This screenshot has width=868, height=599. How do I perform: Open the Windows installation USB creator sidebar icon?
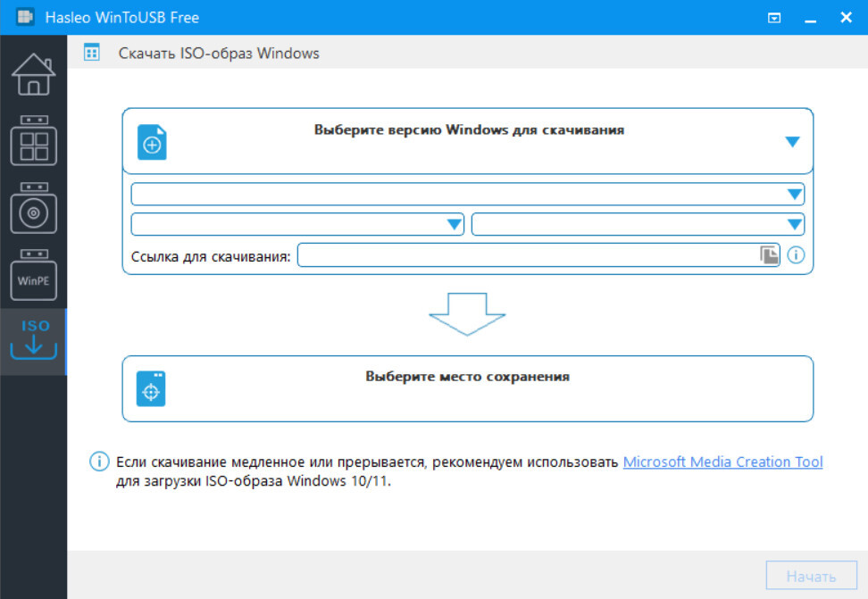coord(33,208)
